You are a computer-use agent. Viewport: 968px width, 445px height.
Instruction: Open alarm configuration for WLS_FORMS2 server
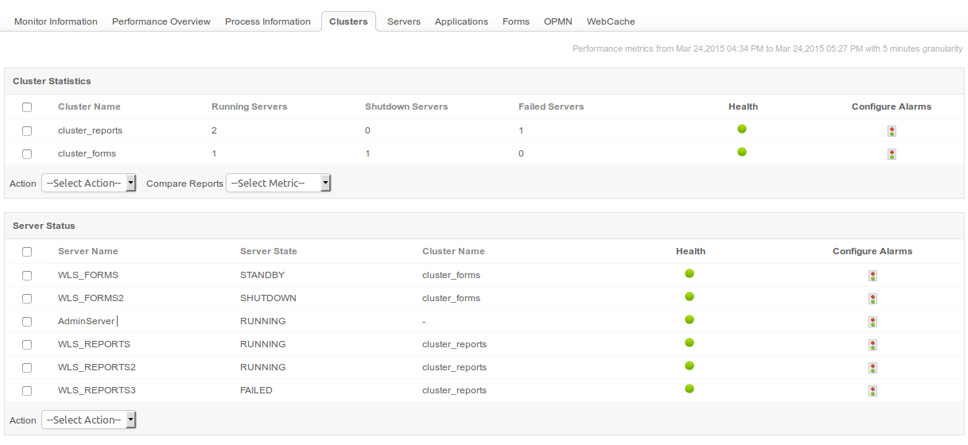coord(872,299)
